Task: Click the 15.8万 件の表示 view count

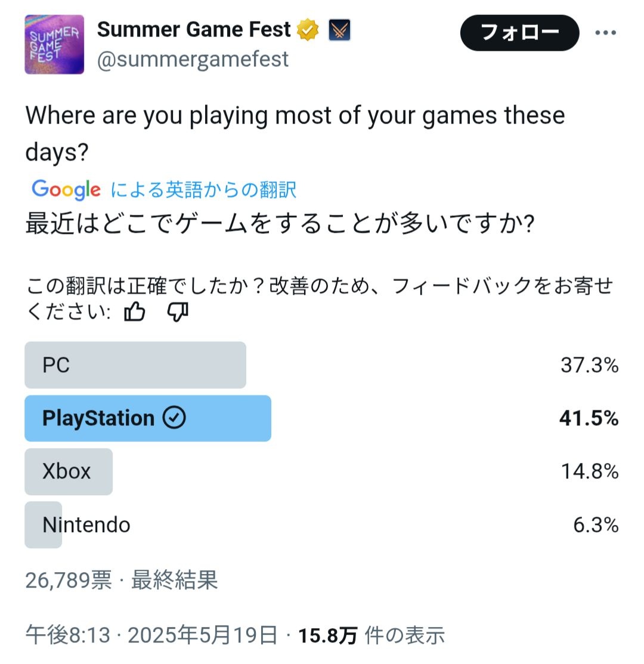Action: click(x=371, y=635)
